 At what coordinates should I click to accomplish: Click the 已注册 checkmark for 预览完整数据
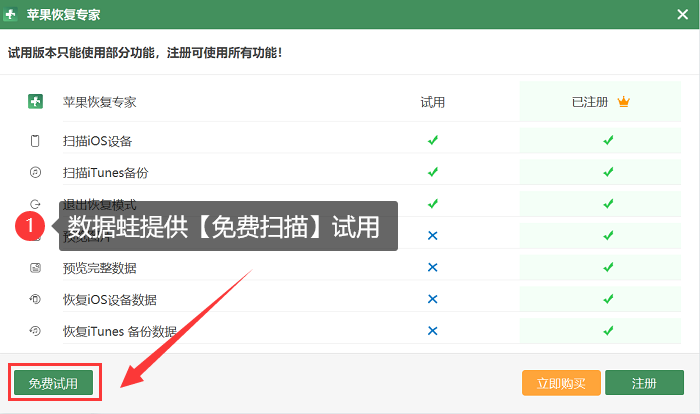coord(608,268)
